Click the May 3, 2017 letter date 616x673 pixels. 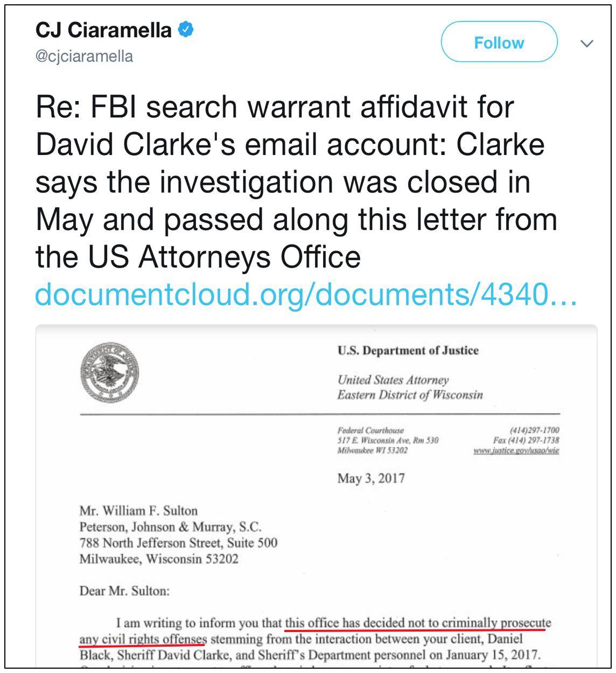coord(371,479)
